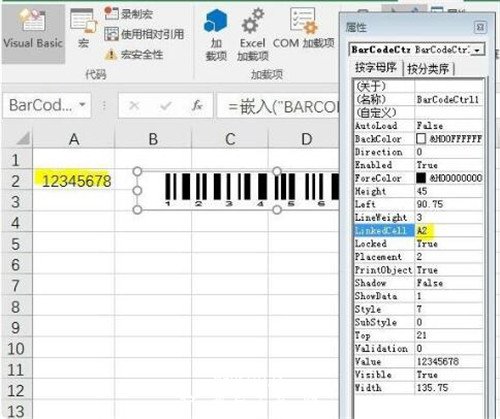
Task: Open the Visual Basic editor
Action: coord(33,33)
